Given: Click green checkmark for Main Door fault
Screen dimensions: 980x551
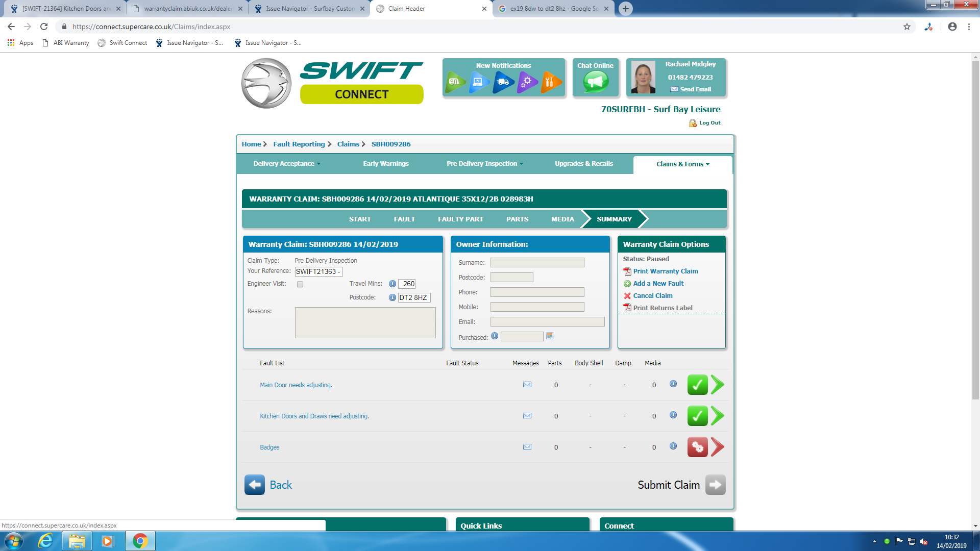Looking at the screenshot, I should (697, 385).
